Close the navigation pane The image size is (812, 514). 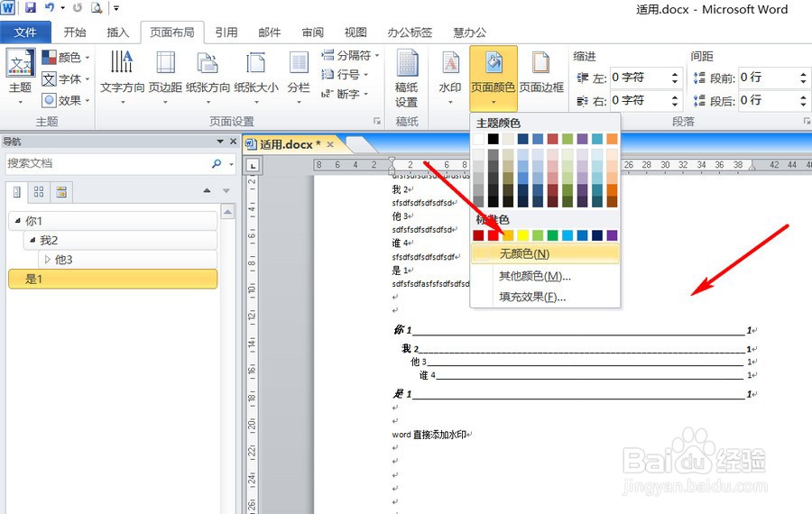[233, 142]
